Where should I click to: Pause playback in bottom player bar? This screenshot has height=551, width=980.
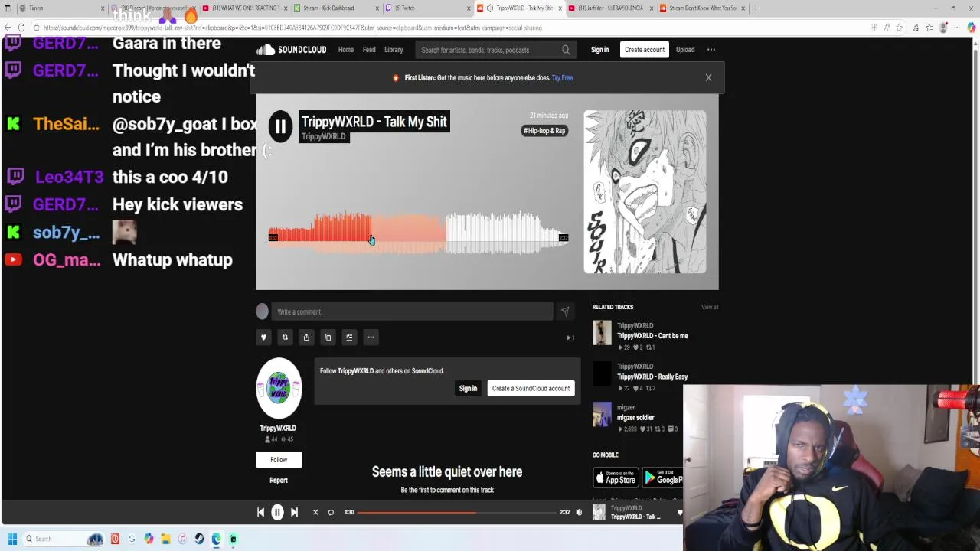pyautogui.click(x=277, y=512)
